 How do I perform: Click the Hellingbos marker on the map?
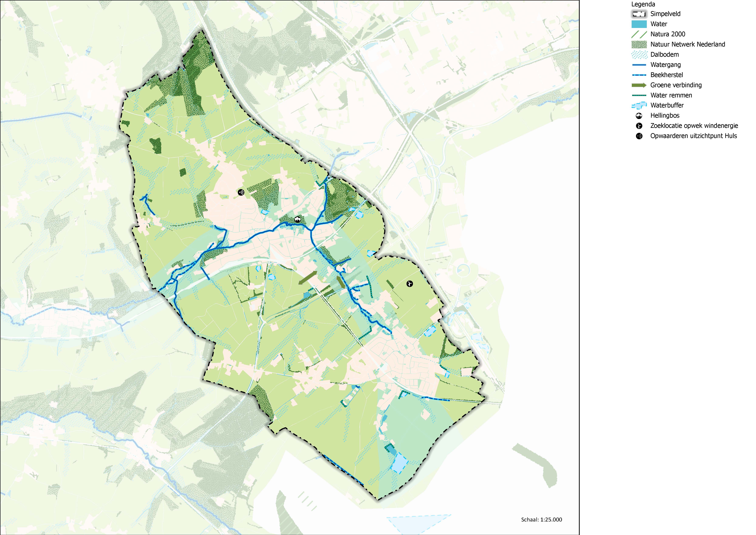(x=297, y=219)
